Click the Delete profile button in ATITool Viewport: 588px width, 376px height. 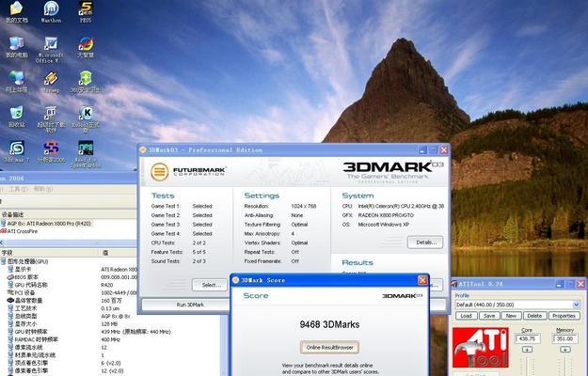click(534, 316)
